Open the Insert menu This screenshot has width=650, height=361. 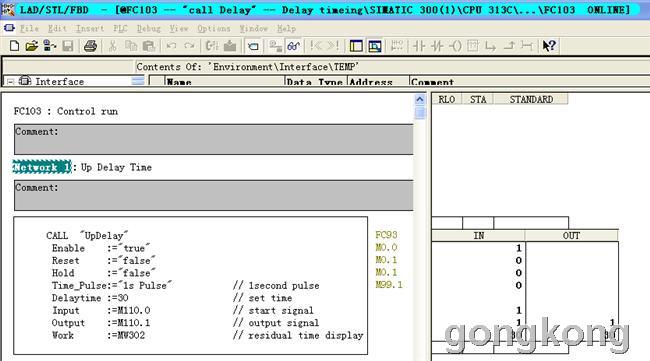[90, 28]
